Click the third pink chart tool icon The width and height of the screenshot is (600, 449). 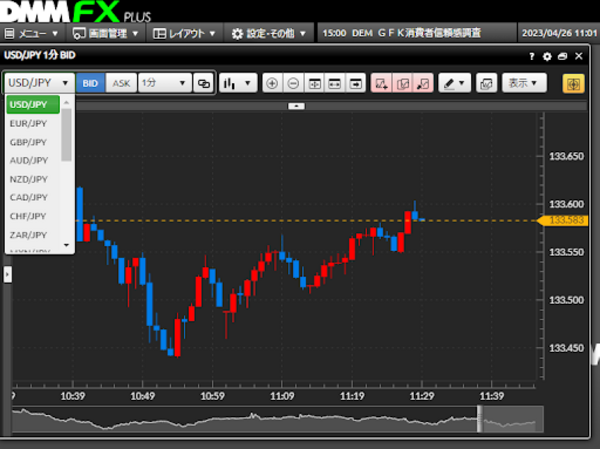(423, 83)
